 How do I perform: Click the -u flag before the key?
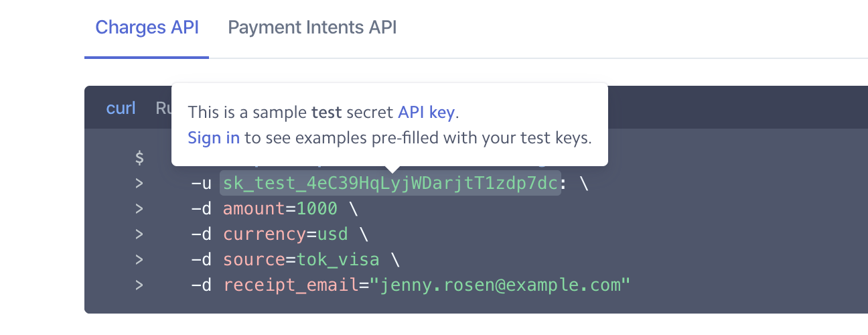[202, 184]
